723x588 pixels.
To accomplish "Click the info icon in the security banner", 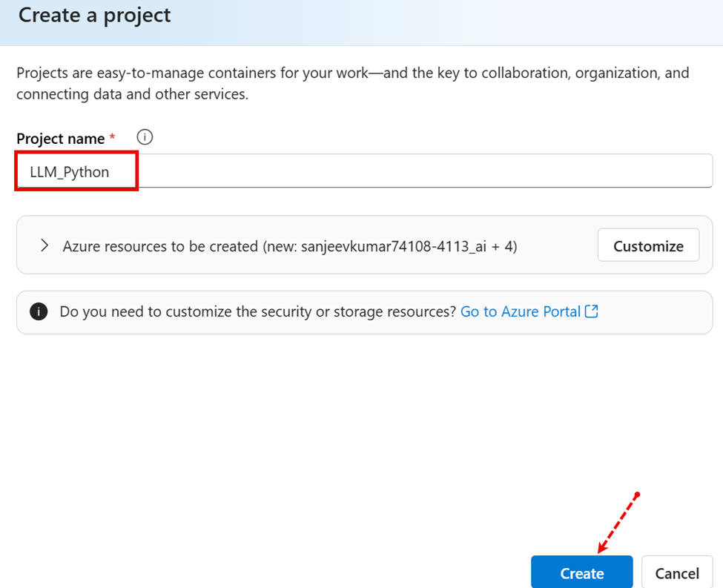I will (x=39, y=311).
